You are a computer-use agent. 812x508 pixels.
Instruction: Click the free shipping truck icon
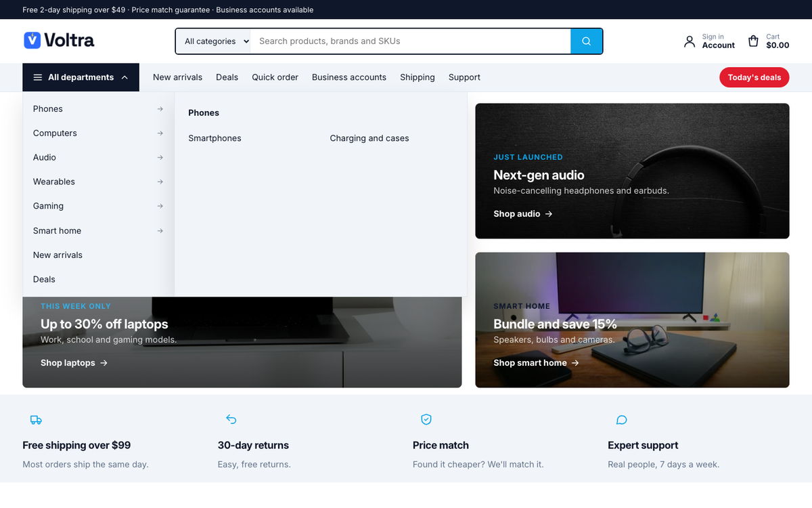click(36, 420)
